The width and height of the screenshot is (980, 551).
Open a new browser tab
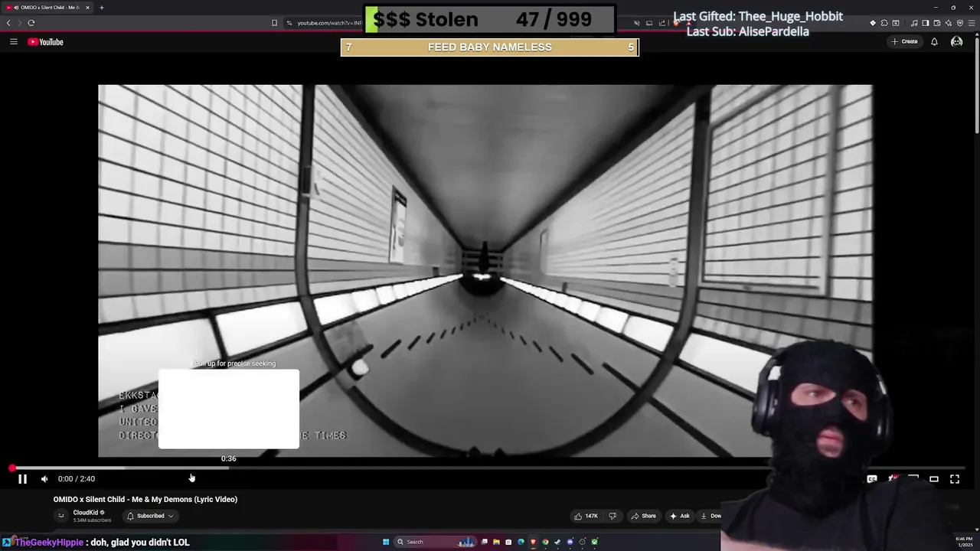point(101,8)
